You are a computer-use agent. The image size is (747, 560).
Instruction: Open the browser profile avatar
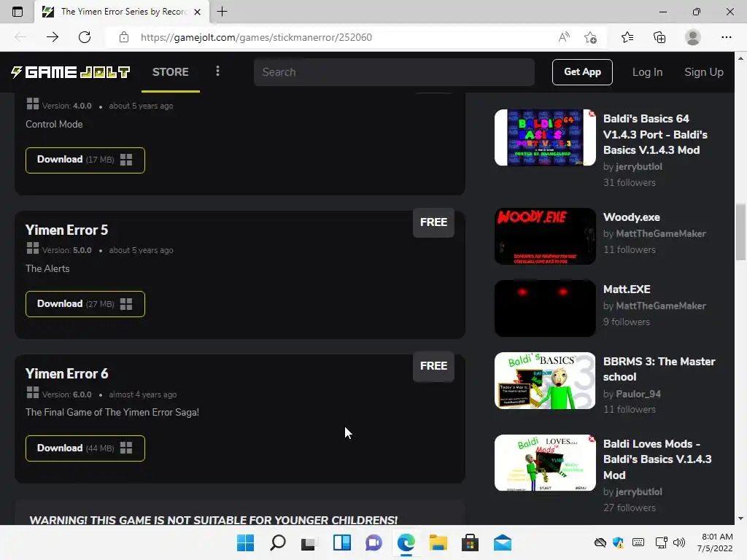pos(693,37)
